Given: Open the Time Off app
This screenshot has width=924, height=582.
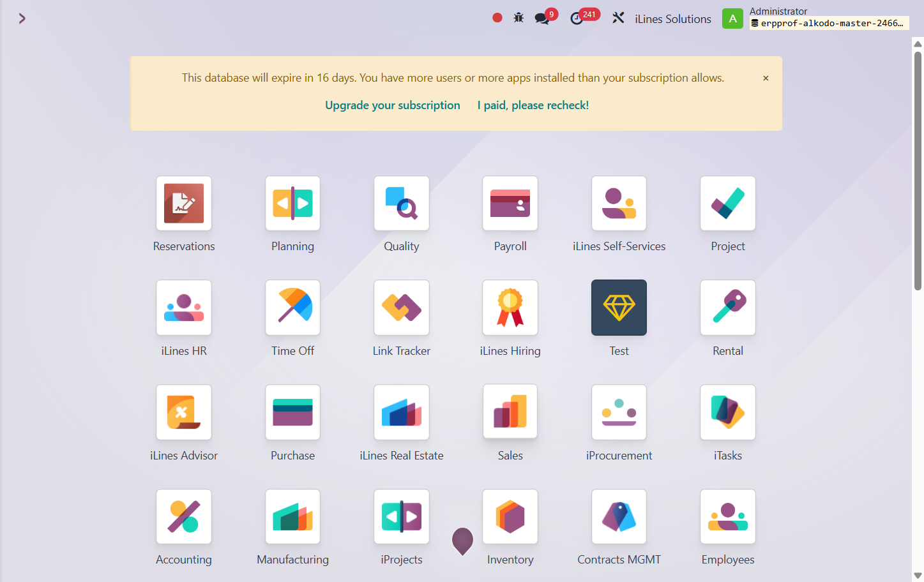Looking at the screenshot, I should [x=292, y=308].
